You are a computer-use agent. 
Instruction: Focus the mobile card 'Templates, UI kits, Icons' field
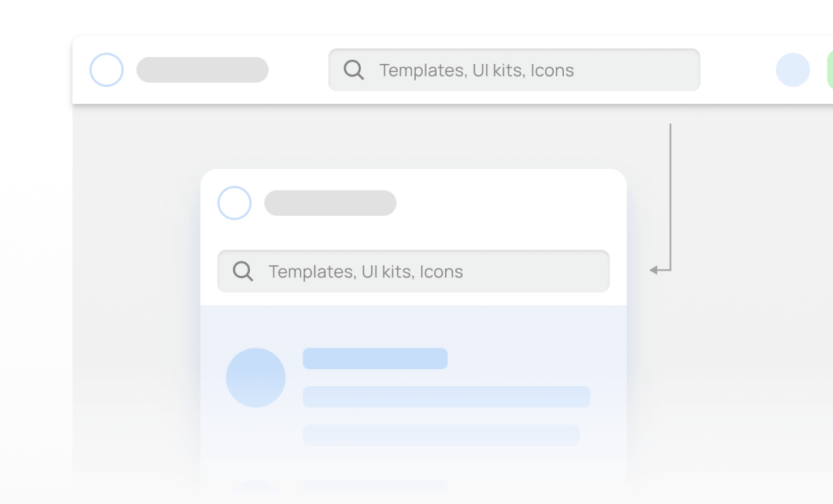pyautogui.click(x=432, y=271)
